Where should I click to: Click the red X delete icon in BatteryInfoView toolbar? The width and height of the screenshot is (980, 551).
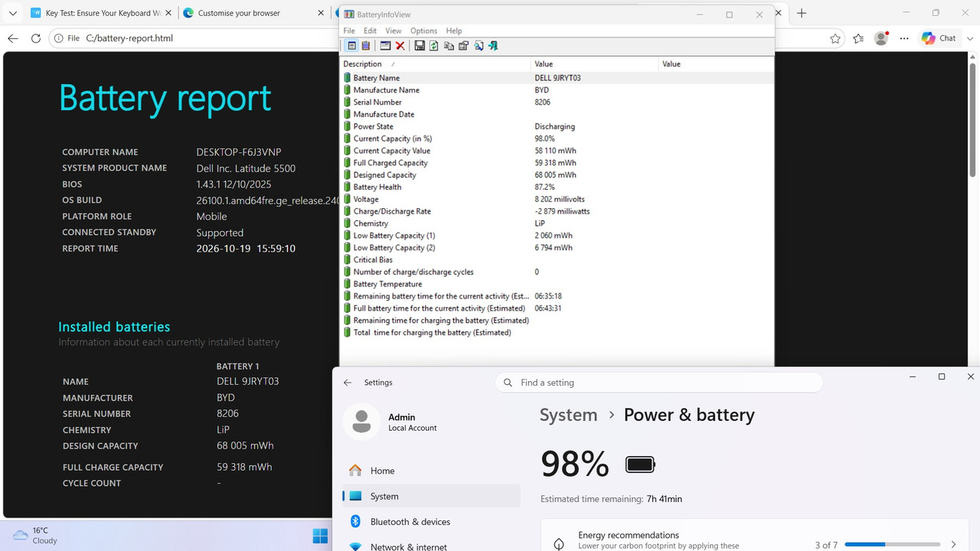[400, 46]
